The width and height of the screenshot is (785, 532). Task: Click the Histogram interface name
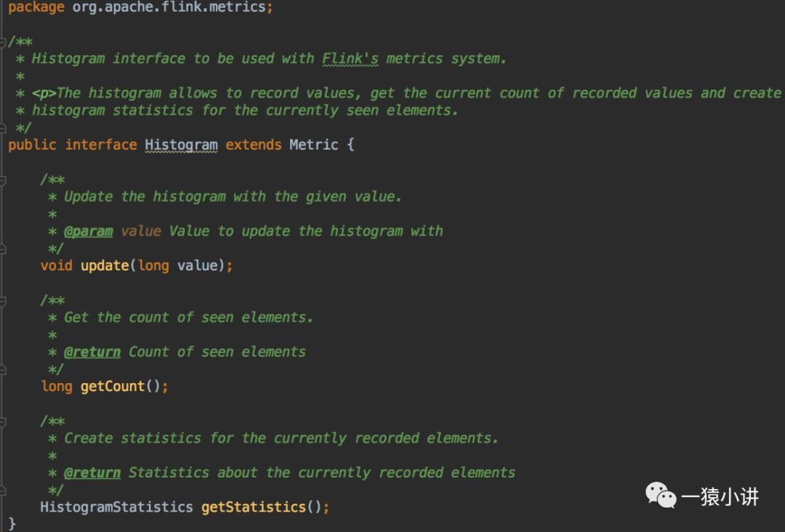coord(181,145)
